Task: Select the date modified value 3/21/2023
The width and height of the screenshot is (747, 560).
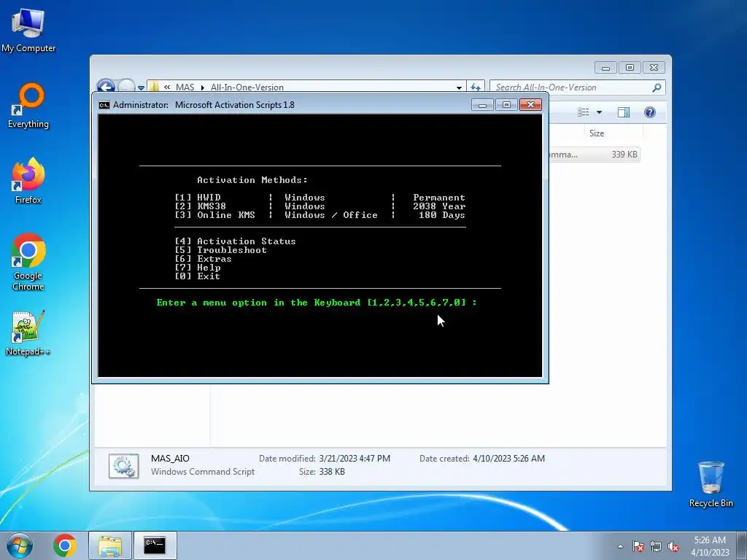Action: [355, 459]
